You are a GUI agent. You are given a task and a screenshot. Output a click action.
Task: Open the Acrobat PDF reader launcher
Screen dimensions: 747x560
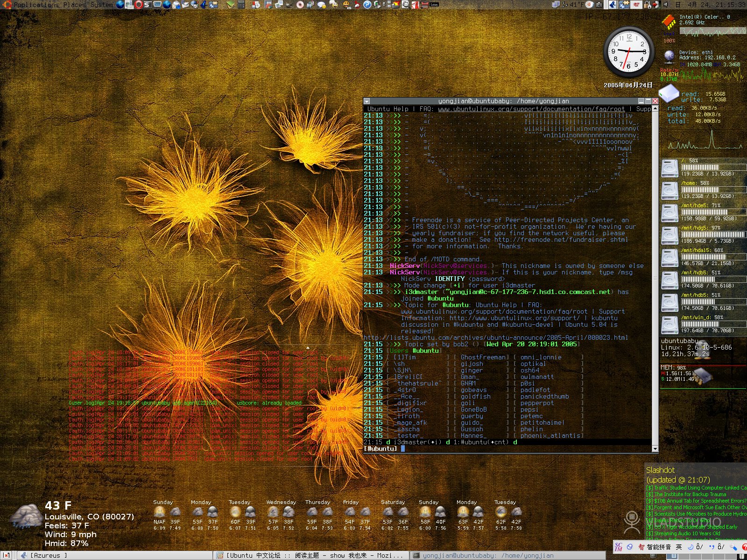coord(416,5)
